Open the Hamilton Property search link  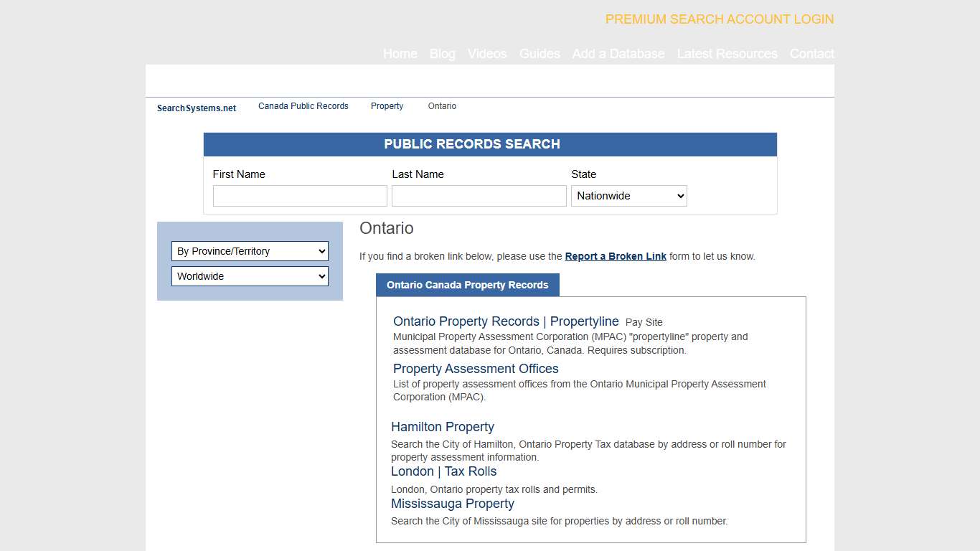pos(443,427)
